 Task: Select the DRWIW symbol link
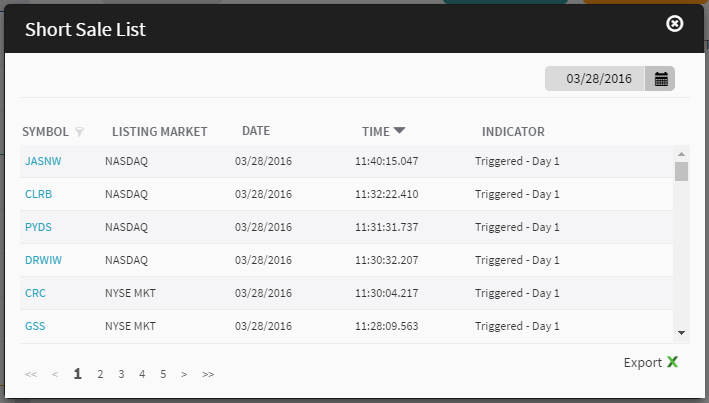(43, 260)
